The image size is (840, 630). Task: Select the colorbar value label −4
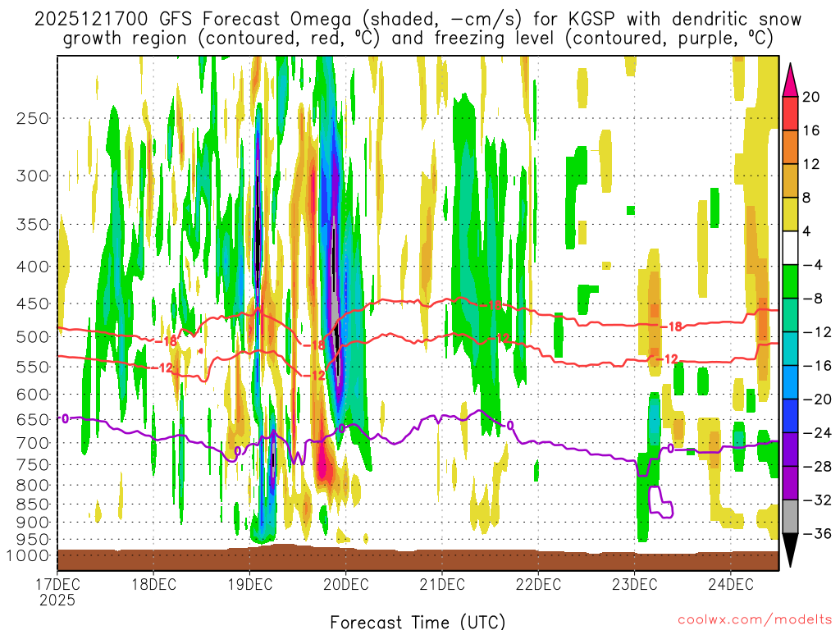point(812,265)
